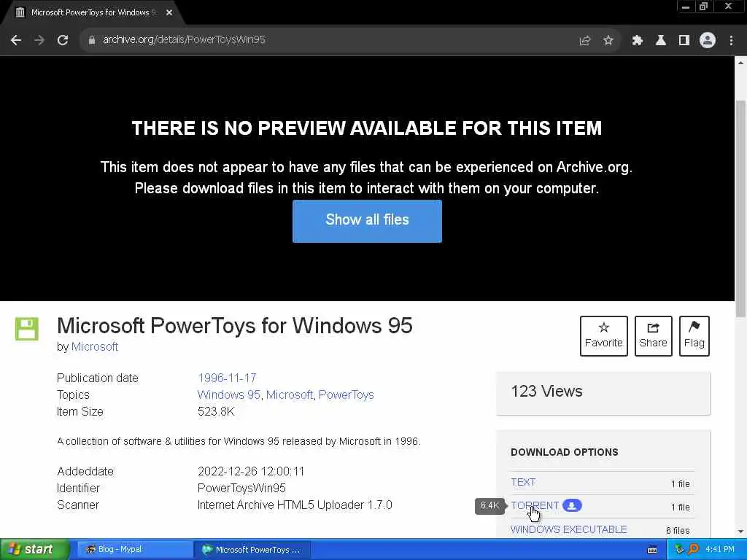Share this page icon in address bar
Viewport: 747px width, 560px height.
[584, 41]
